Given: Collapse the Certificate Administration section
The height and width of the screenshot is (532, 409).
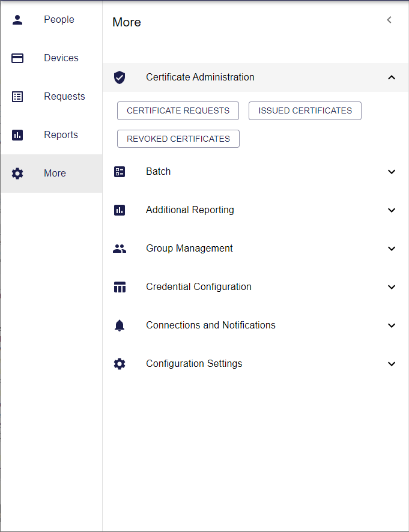Looking at the screenshot, I should tap(392, 77).
